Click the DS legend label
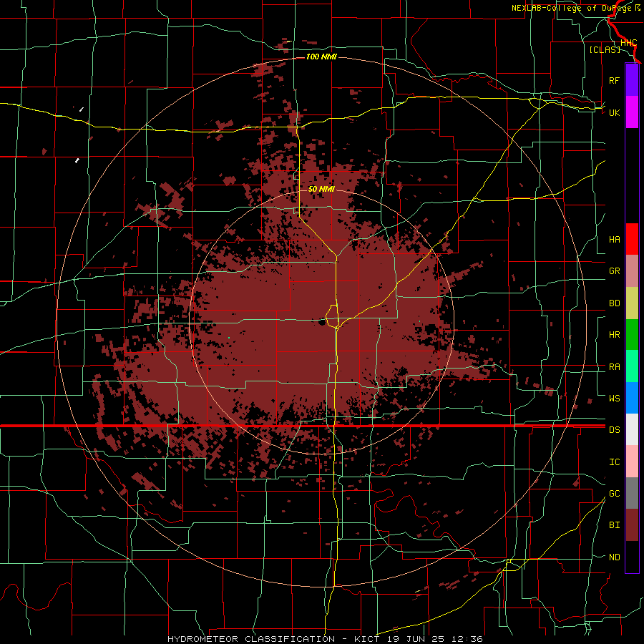Screen dimensions: 644x644 (x=614, y=430)
